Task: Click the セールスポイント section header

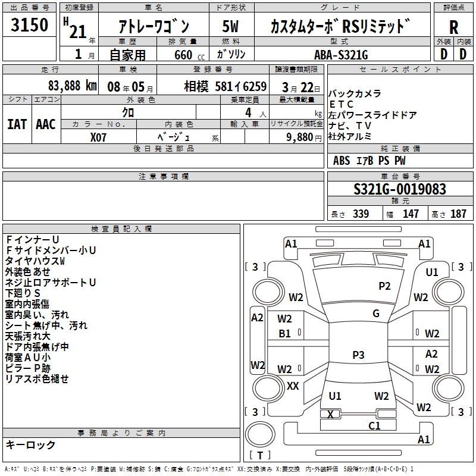Action: (400, 69)
